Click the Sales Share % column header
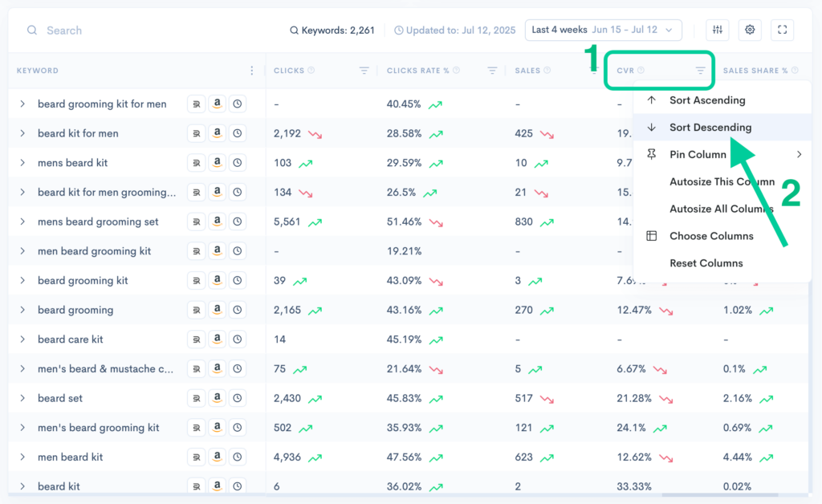This screenshot has width=822, height=504. (x=755, y=70)
